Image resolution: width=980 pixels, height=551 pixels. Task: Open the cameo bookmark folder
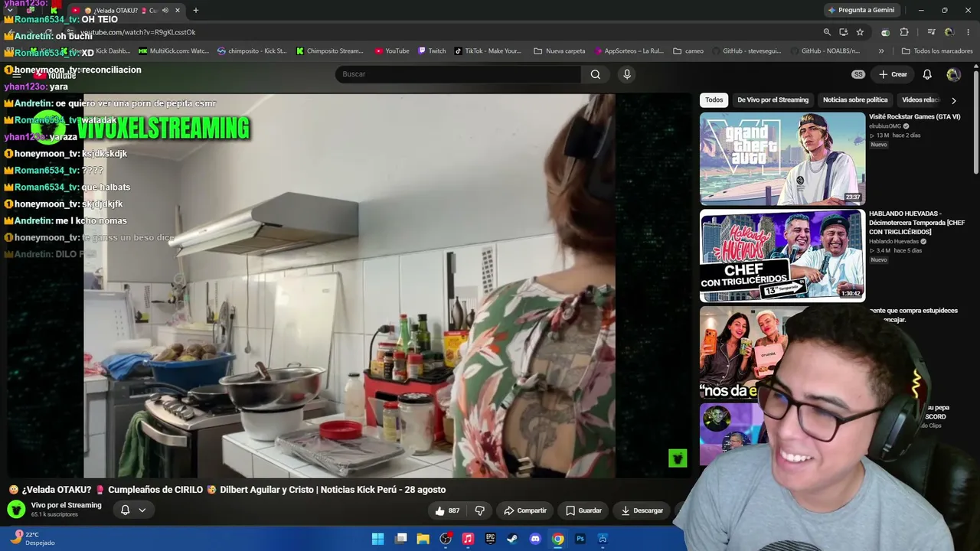689,51
